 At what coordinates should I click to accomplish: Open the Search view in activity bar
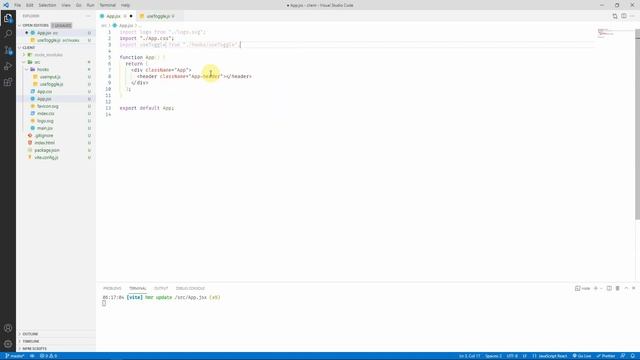coord(8,34)
